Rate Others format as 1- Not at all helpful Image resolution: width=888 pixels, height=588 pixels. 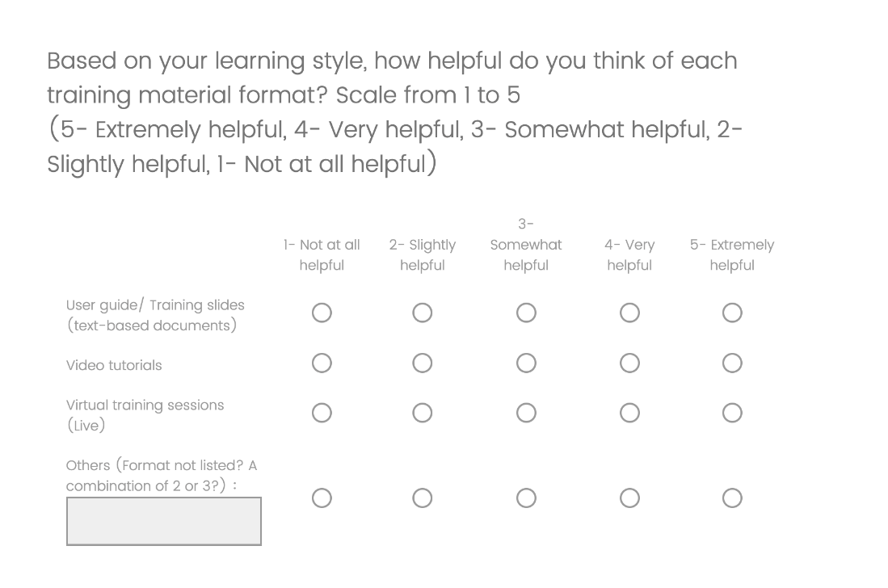pos(322,498)
